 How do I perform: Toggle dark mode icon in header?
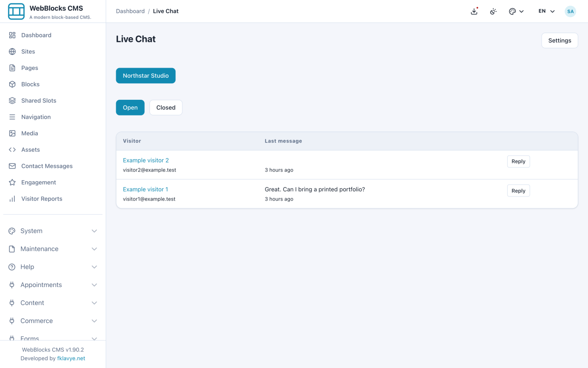click(493, 11)
